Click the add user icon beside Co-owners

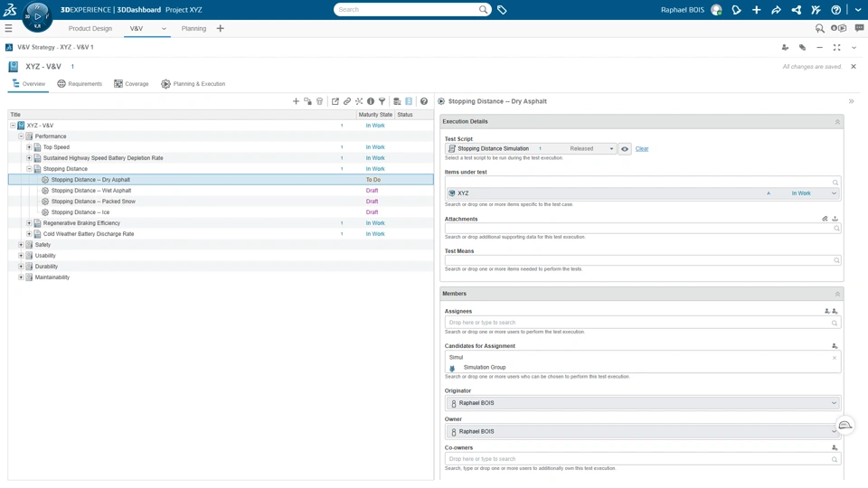pyautogui.click(x=835, y=447)
